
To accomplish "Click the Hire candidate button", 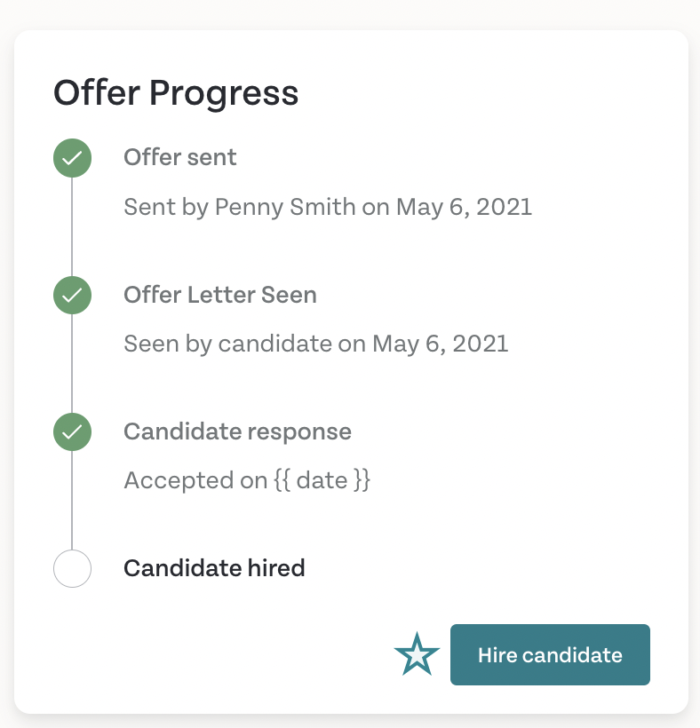I will pos(550,654).
